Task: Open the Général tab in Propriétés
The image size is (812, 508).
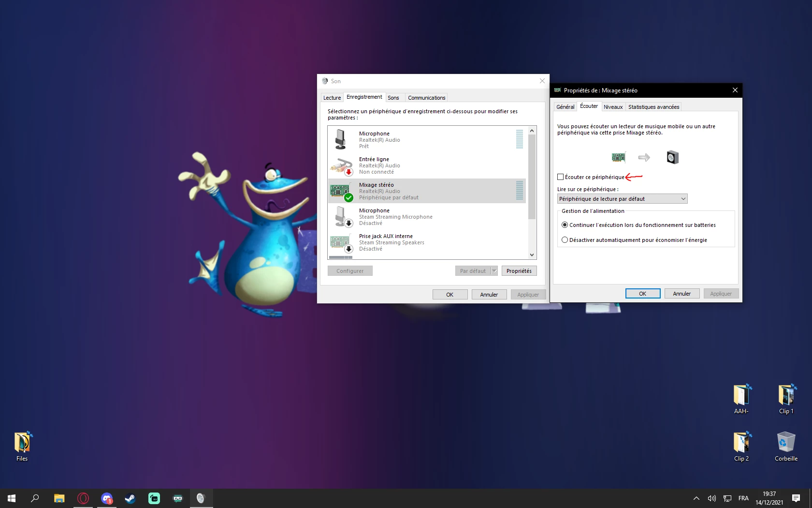Action: (565, 107)
